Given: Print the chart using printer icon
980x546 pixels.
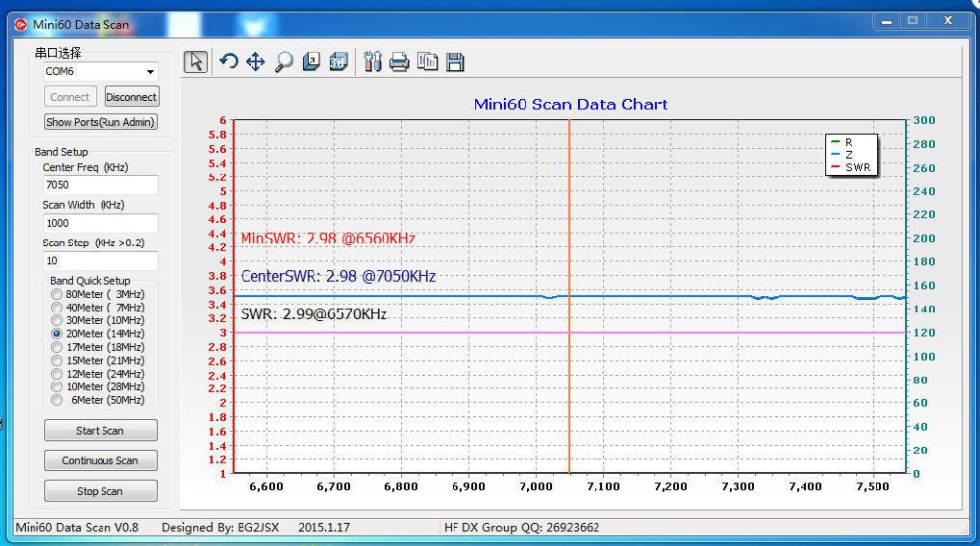Looking at the screenshot, I should tap(400, 62).
